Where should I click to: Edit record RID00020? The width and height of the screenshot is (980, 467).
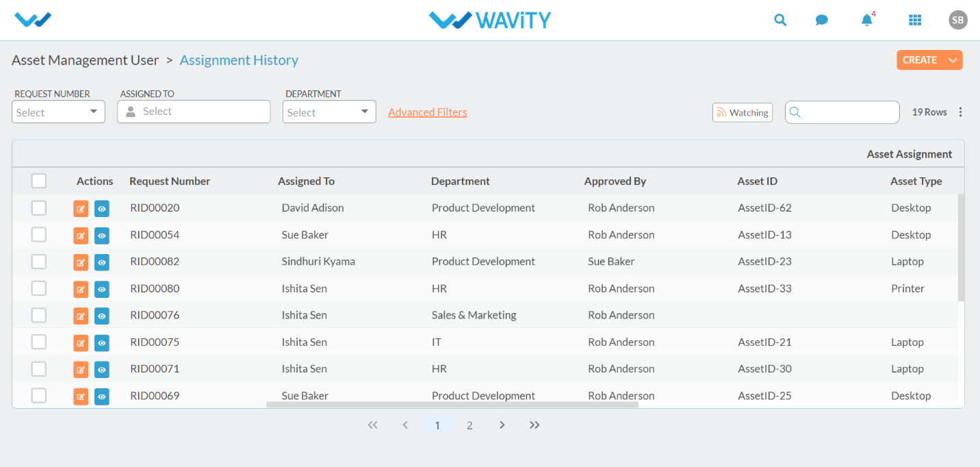[x=81, y=209]
